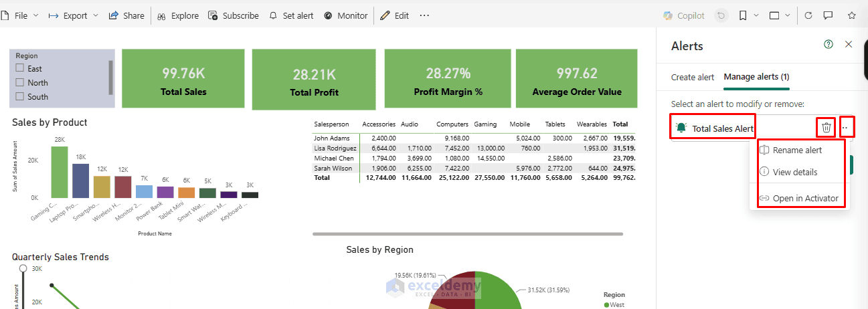Click Explore in the toolbar

(x=178, y=15)
